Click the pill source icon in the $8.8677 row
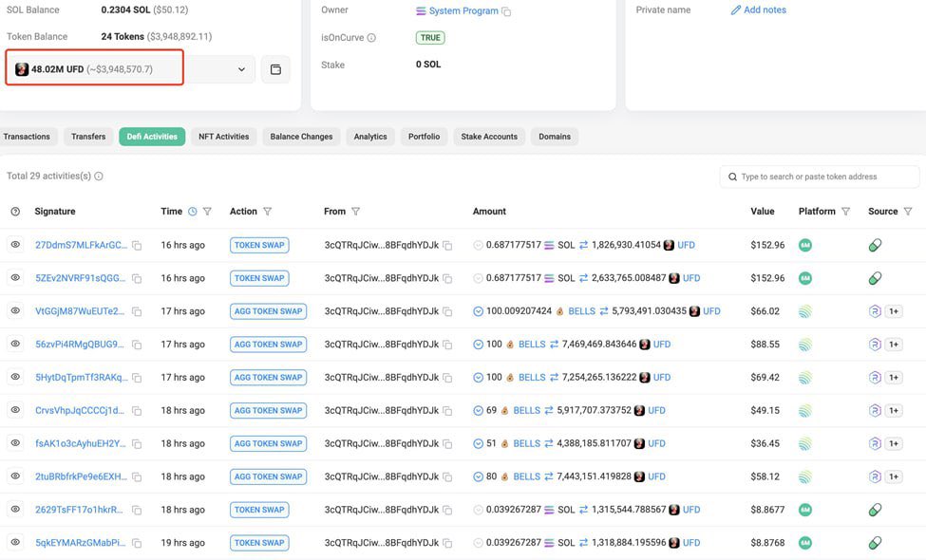Viewport: 926px width, 560px height. tap(876, 510)
